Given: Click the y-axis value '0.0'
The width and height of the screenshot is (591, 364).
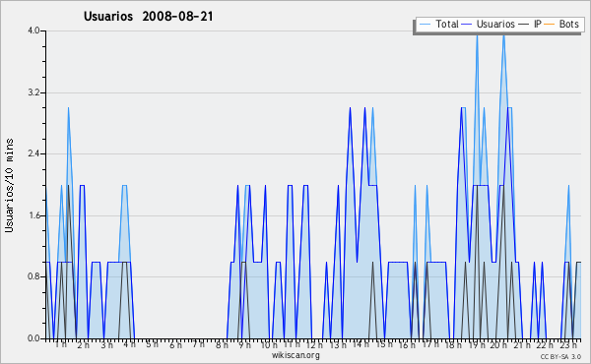Looking at the screenshot, I should coord(33,338).
